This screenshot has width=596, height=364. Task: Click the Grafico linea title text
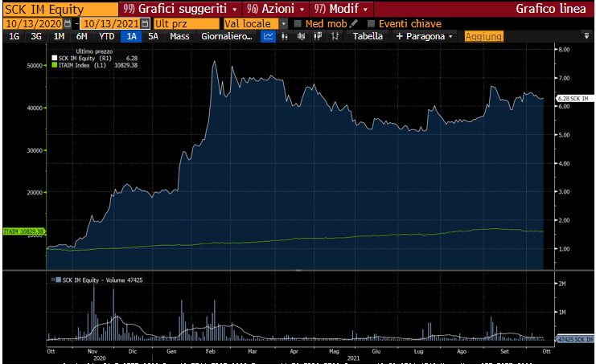550,9
